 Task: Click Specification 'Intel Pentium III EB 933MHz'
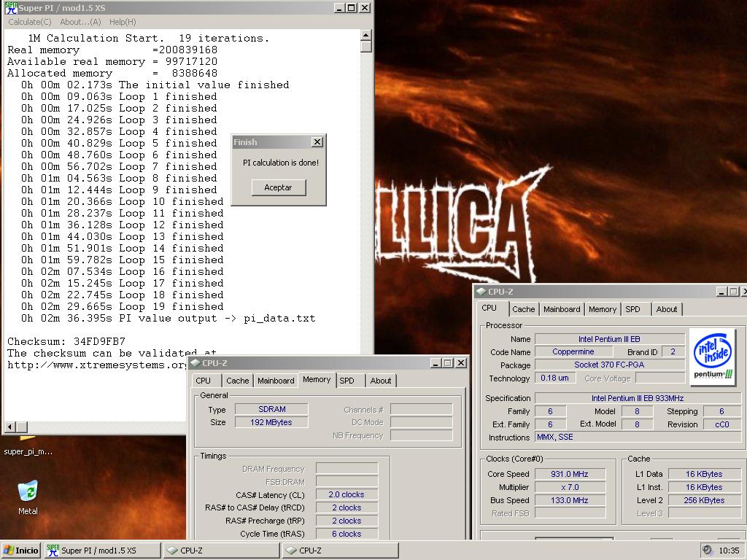click(638, 398)
